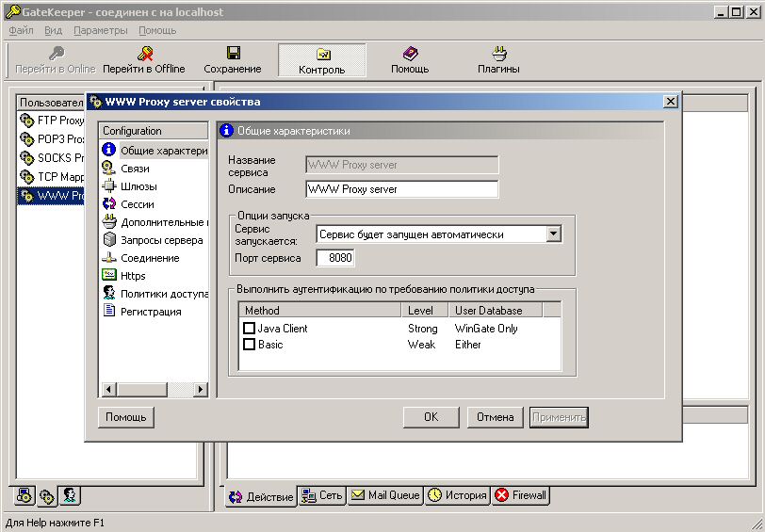The height and width of the screenshot is (532, 765).
Task: Switch to the Действие tab
Action: pos(261,497)
